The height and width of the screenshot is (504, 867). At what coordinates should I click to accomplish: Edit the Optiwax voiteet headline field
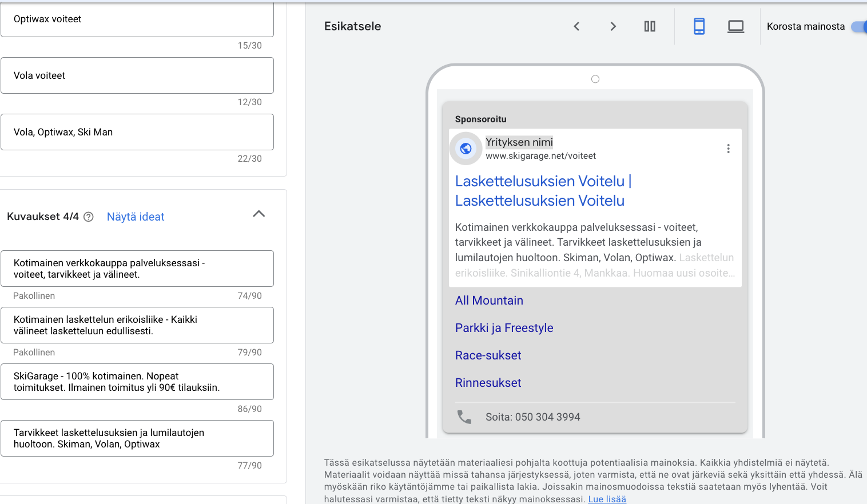click(x=137, y=19)
